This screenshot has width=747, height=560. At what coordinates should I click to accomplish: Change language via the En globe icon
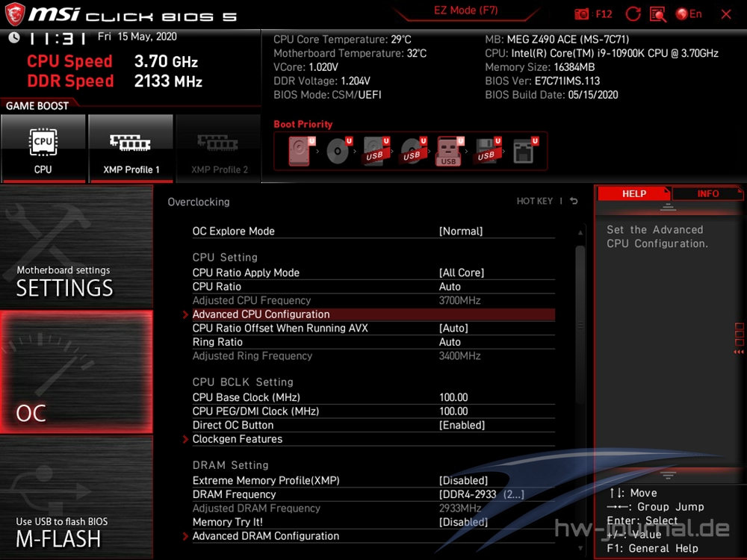point(689,13)
